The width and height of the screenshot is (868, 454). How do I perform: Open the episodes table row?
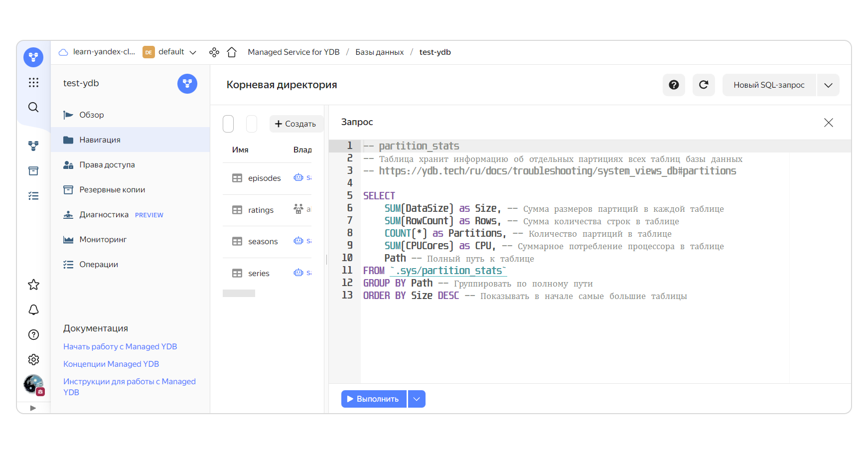[x=264, y=178]
